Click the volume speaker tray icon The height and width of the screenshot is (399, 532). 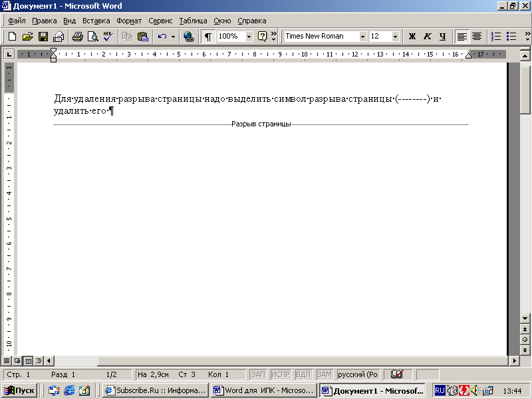tap(474, 390)
